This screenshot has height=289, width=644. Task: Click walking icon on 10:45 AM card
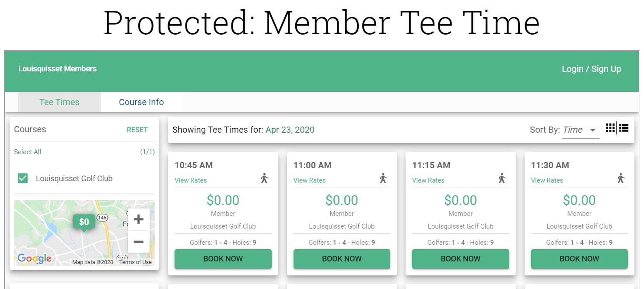point(264,178)
